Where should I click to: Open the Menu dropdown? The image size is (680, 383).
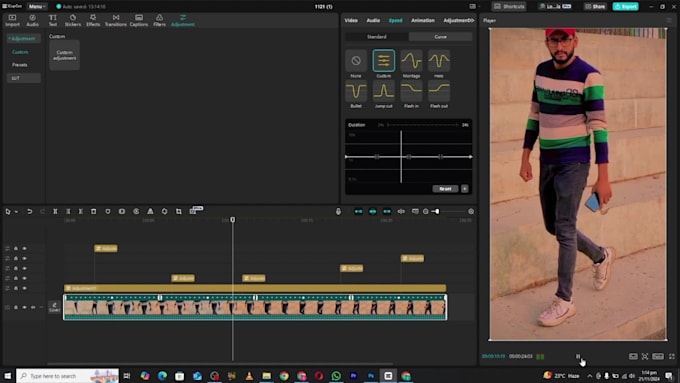[x=37, y=7]
